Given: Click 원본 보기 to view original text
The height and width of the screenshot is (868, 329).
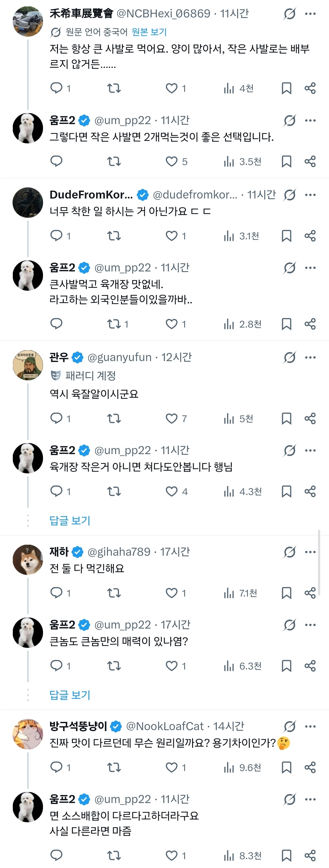Looking at the screenshot, I should click(x=149, y=32).
